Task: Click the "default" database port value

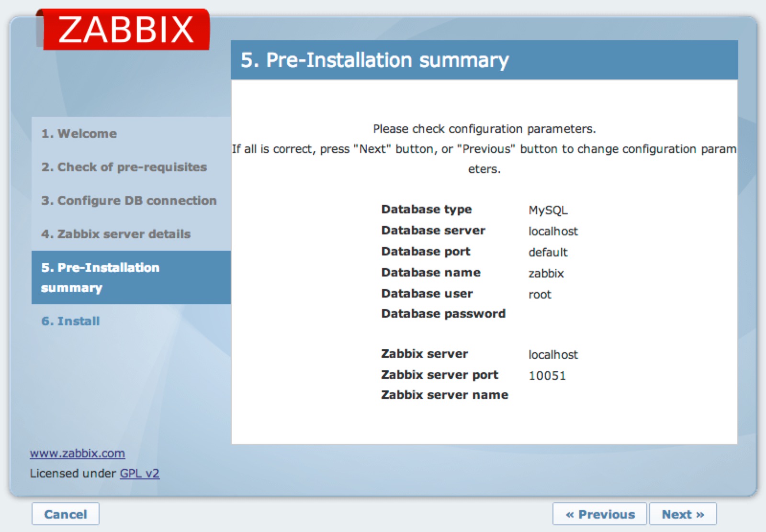Action: pyautogui.click(x=547, y=252)
